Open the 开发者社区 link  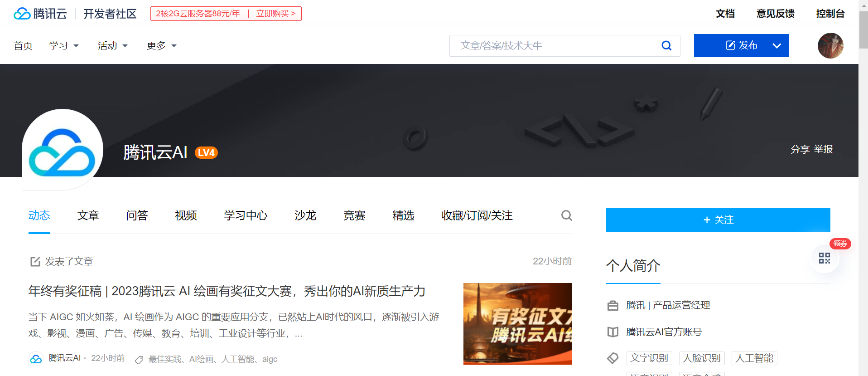(x=110, y=14)
